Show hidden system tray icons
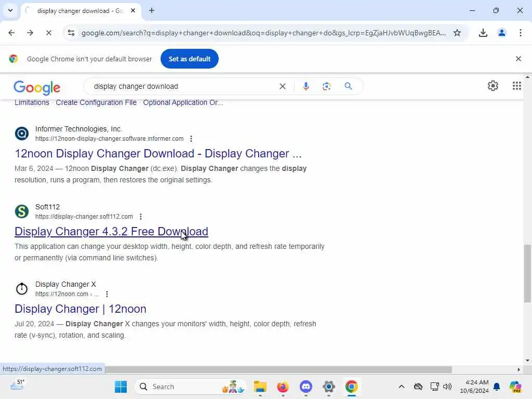The image size is (532, 399). [402, 387]
